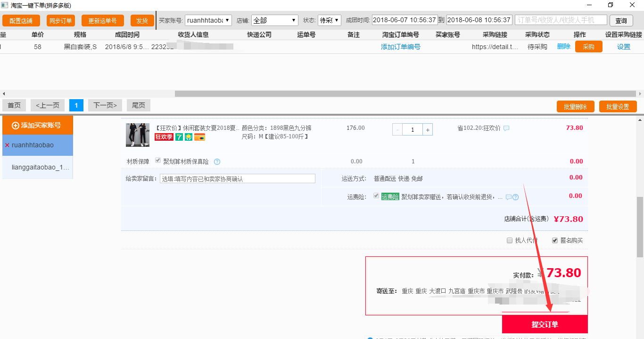644x339 pixels.
Task: Select page 1 in pagination
Action: [76, 105]
